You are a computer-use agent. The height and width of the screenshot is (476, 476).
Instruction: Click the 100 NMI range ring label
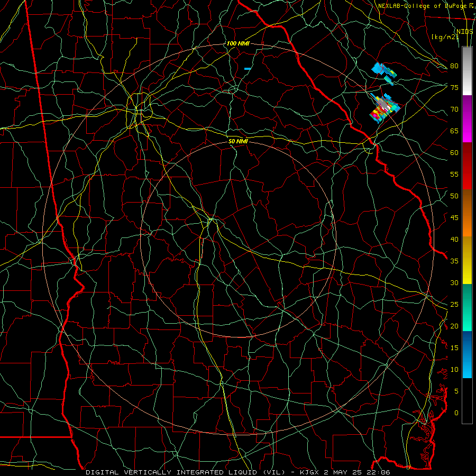(x=238, y=44)
